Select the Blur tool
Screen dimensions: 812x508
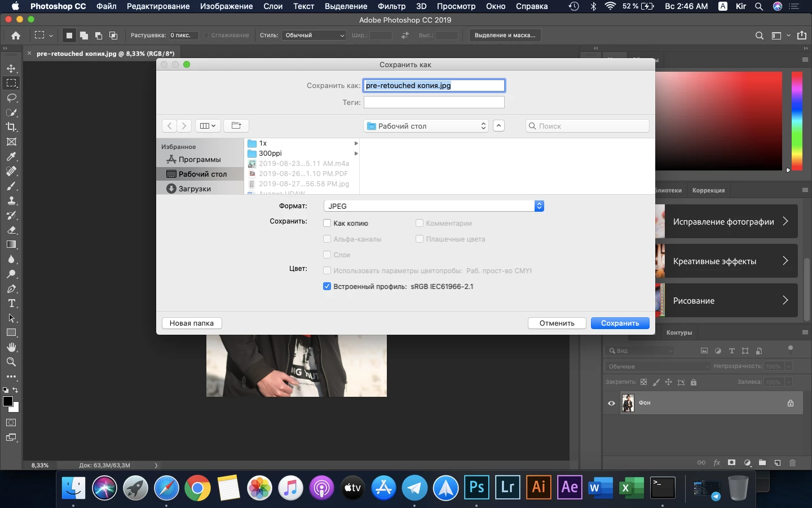tap(11, 259)
